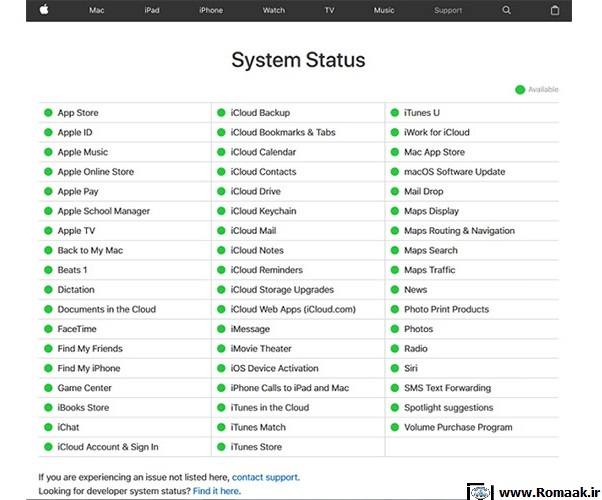Image resolution: width=602 pixels, height=500 pixels.
Task: Click the green status dot beside App Store
Action: [48, 113]
